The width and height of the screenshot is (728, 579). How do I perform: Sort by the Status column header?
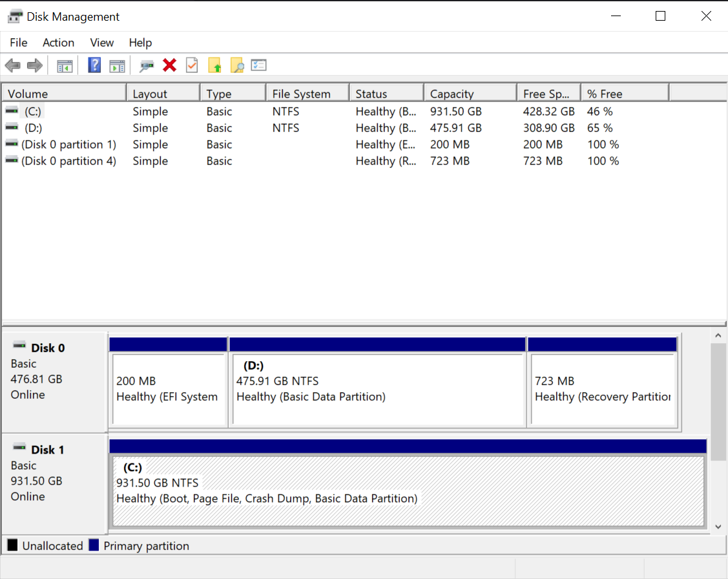coord(387,93)
